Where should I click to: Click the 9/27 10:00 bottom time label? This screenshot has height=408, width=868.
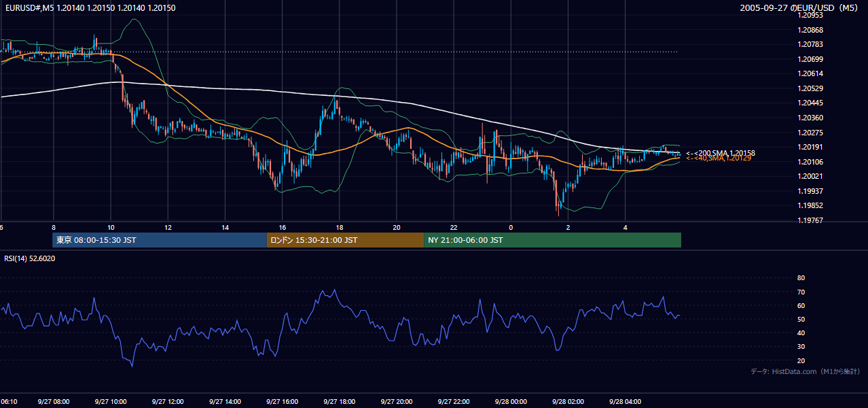(111, 402)
